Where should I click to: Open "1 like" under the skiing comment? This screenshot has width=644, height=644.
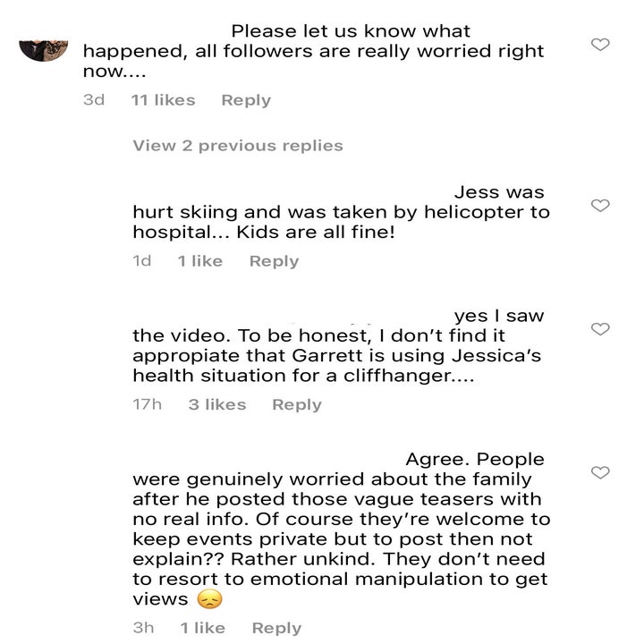tap(199, 261)
